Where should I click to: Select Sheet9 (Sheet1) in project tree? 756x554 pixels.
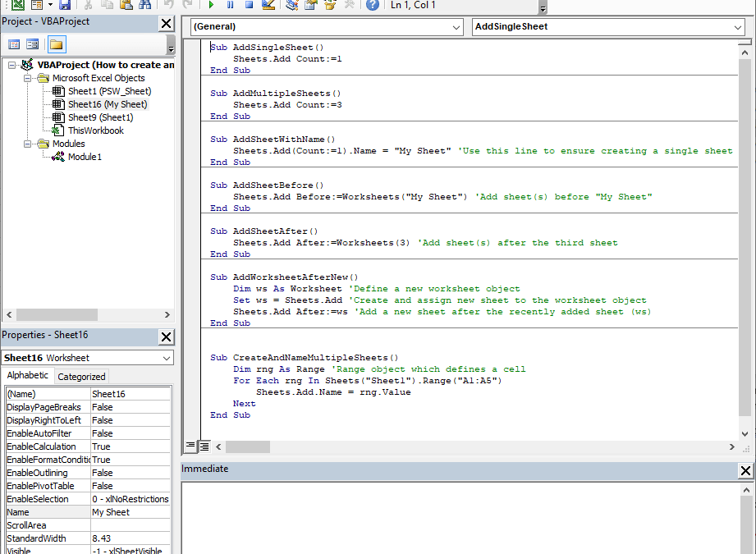[100, 117]
